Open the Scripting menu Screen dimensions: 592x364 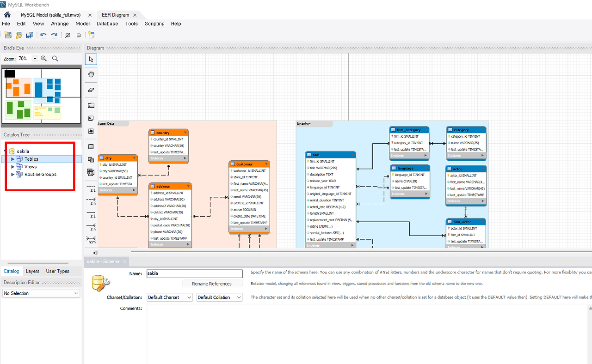point(154,24)
